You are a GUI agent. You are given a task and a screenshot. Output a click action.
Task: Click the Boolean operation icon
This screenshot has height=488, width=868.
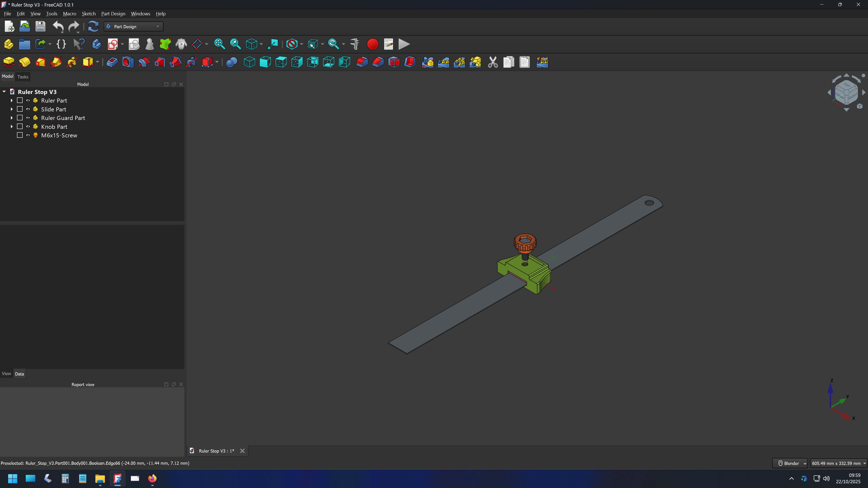coord(231,62)
